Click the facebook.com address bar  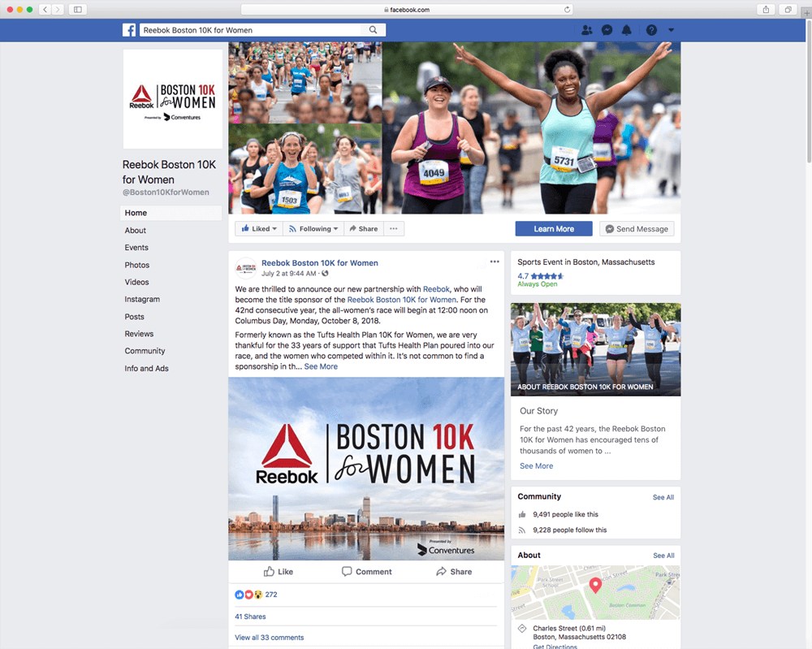(x=407, y=9)
